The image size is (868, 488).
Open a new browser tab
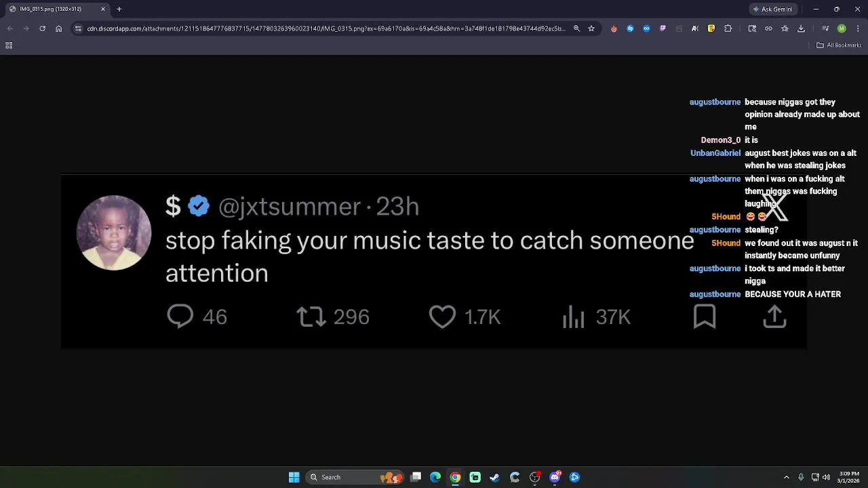(119, 9)
